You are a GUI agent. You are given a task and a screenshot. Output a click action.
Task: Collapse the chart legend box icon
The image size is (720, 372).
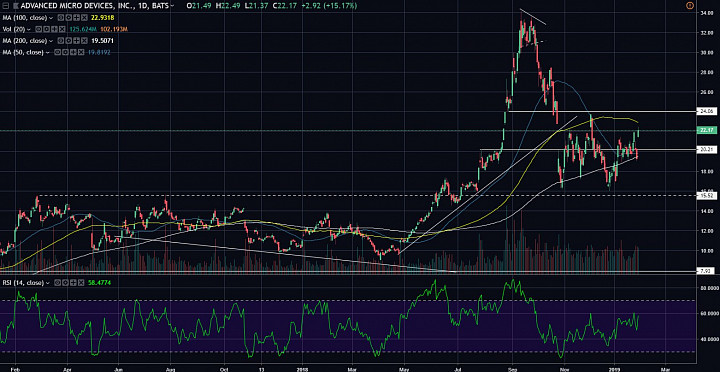click(x=6, y=6)
